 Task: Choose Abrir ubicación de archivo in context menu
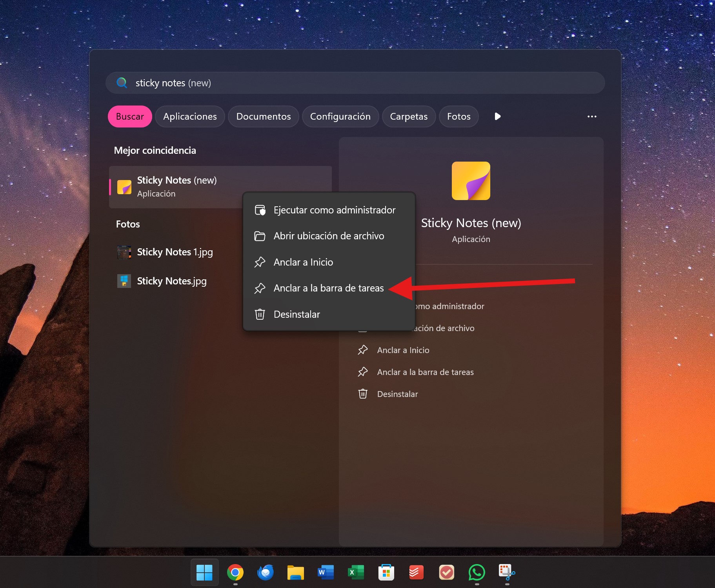point(329,236)
